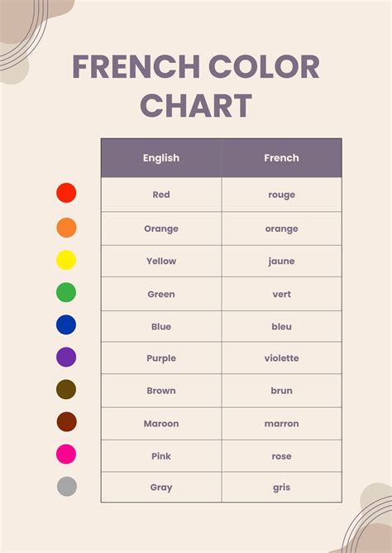Select the jaune table cell
The image size is (392, 553).
(282, 262)
